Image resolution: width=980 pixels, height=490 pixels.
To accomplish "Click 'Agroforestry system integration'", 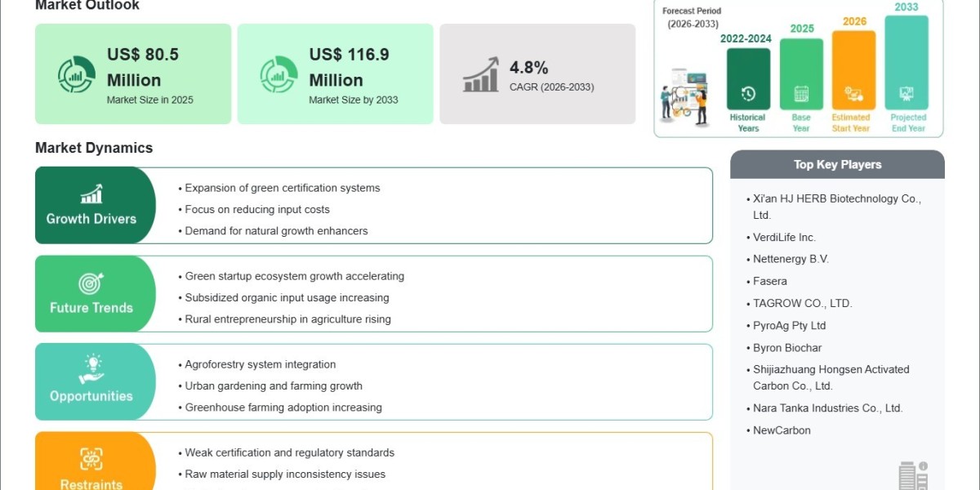I will point(261,364).
